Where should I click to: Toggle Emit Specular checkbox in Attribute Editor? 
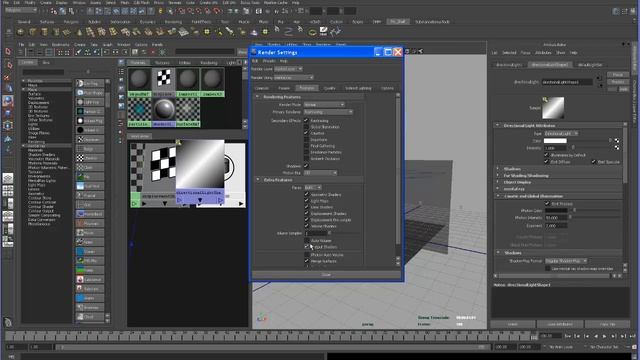[594, 162]
